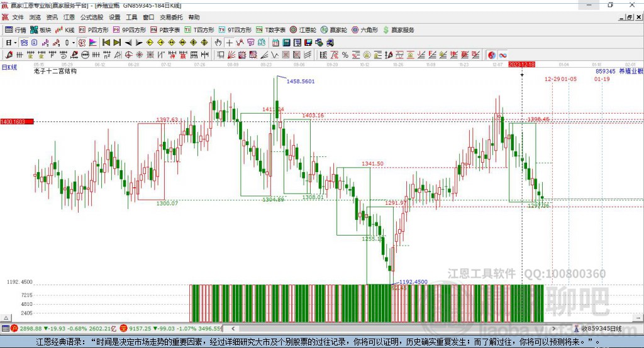Jump to last bar icon

[117, 42]
